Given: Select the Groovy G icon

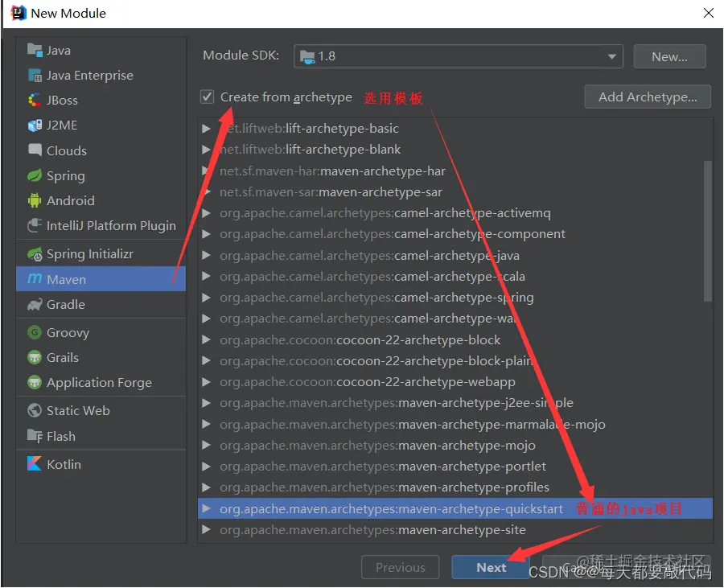Looking at the screenshot, I should pos(35,332).
